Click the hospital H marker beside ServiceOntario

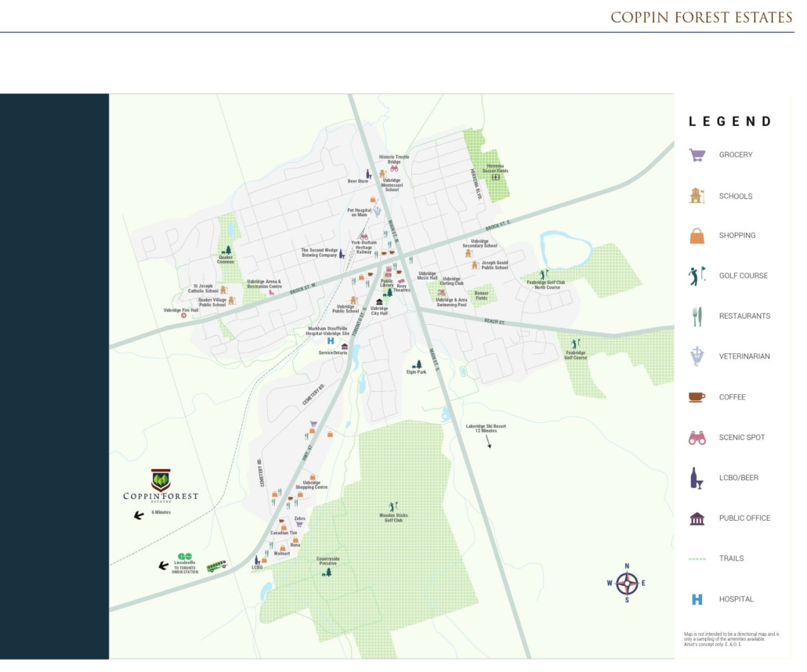[x=331, y=341]
